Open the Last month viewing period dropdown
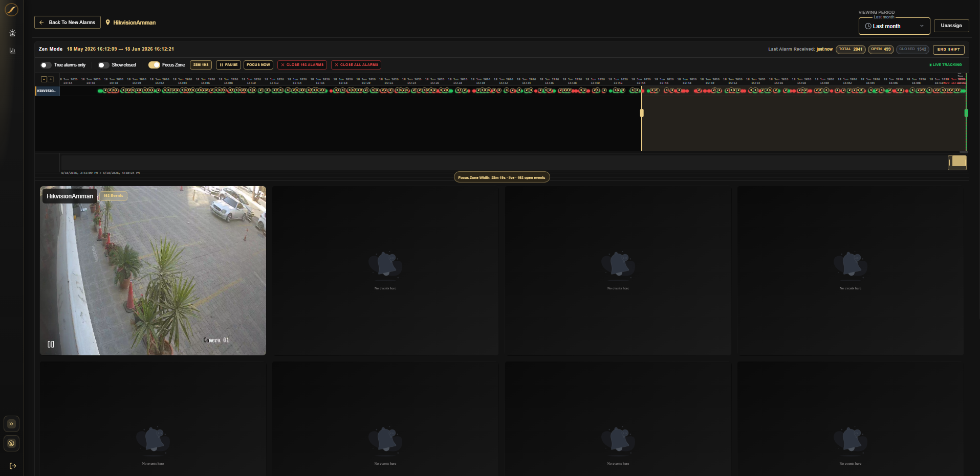 pyautogui.click(x=894, y=26)
